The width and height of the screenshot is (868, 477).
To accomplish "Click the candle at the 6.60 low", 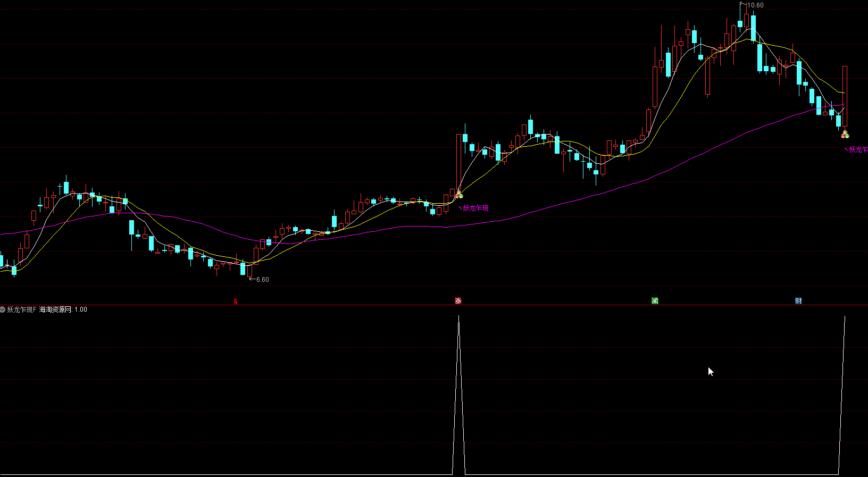I will pyautogui.click(x=243, y=269).
